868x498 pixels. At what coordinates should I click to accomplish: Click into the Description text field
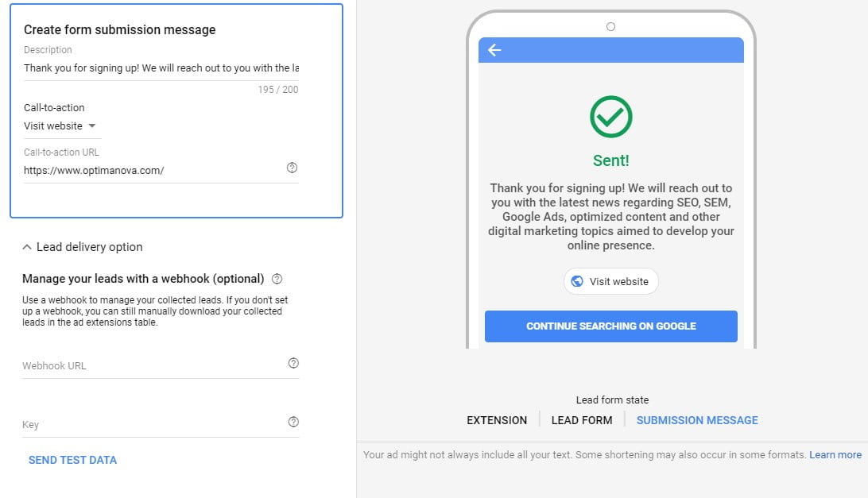pyautogui.click(x=161, y=68)
